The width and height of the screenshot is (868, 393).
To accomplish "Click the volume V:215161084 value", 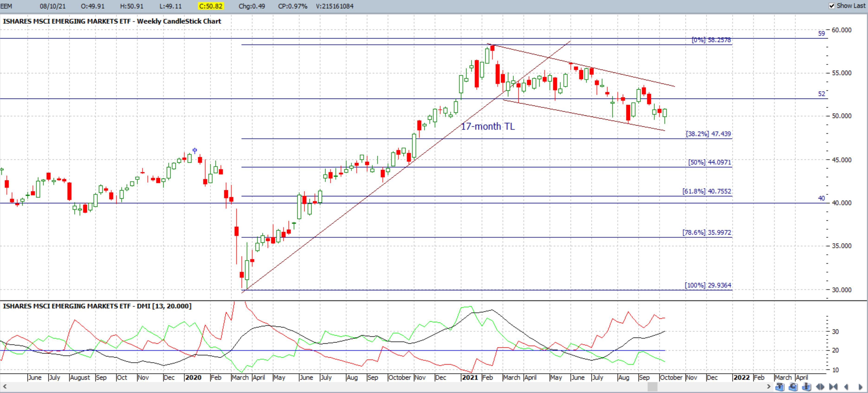I will (x=335, y=6).
